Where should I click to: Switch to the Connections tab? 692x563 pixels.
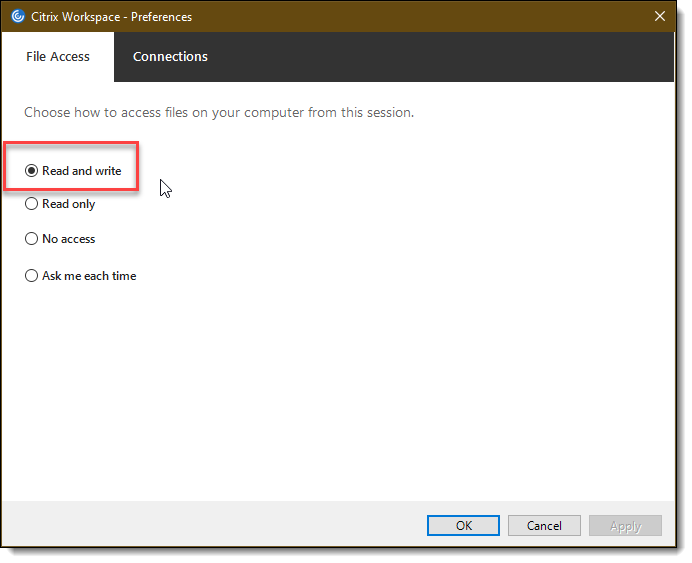click(x=170, y=56)
